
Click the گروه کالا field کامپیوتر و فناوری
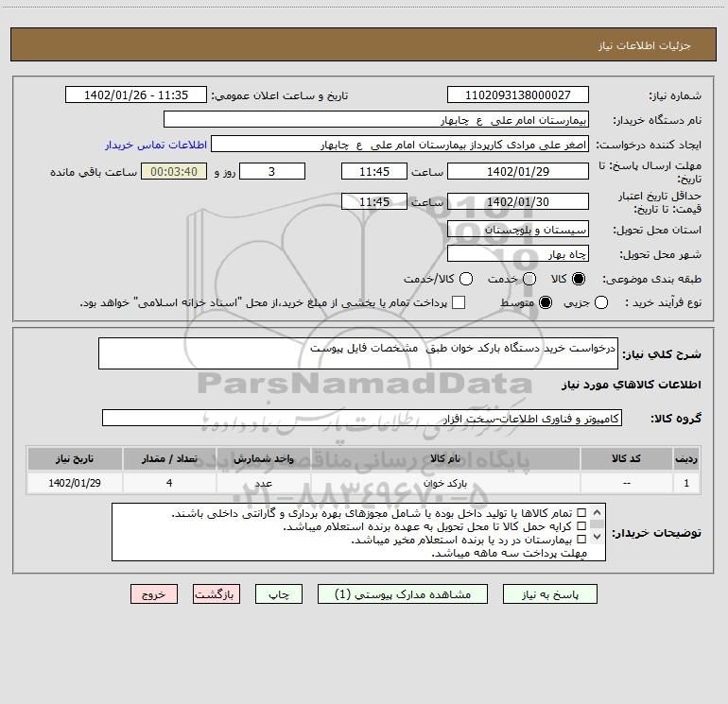pyautogui.click(x=362, y=418)
